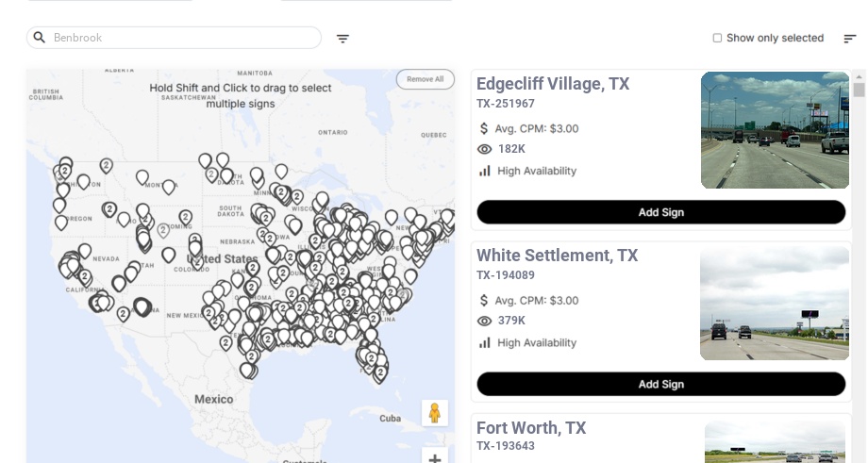The width and height of the screenshot is (868, 463).
Task: Add the White Settlement sign
Action: coord(660,384)
